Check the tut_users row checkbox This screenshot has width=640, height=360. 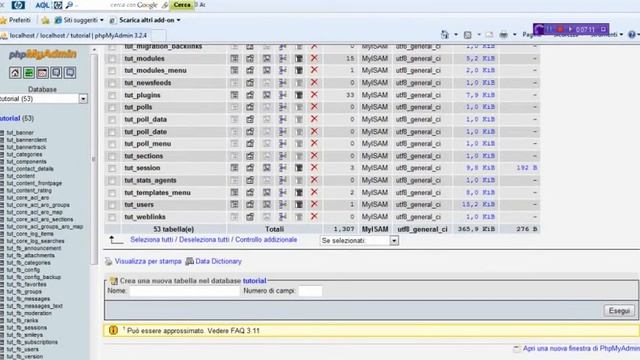click(x=112, y=205)
